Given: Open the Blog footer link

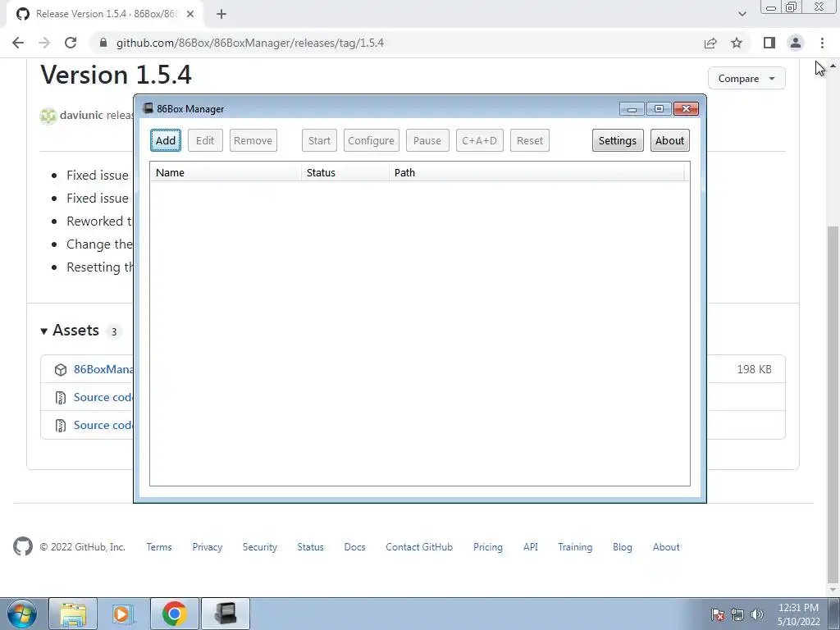Looking at the screenshot, I should pyautogui.click(x=623, y=547).
